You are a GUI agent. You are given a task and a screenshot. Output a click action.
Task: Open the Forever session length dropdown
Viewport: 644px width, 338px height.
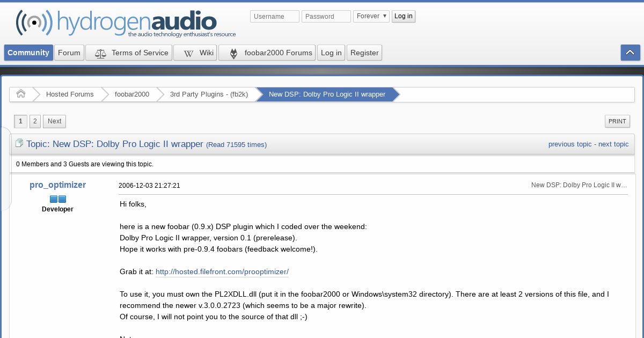coord(371,16)
